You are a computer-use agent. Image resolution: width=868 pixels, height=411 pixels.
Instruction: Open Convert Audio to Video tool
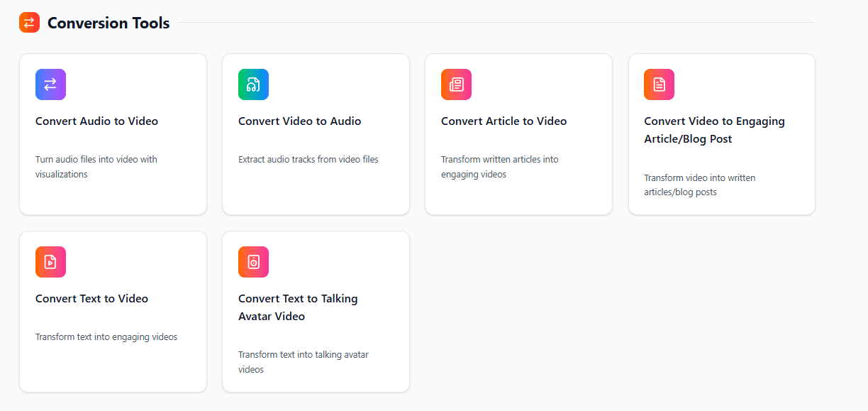96,121
